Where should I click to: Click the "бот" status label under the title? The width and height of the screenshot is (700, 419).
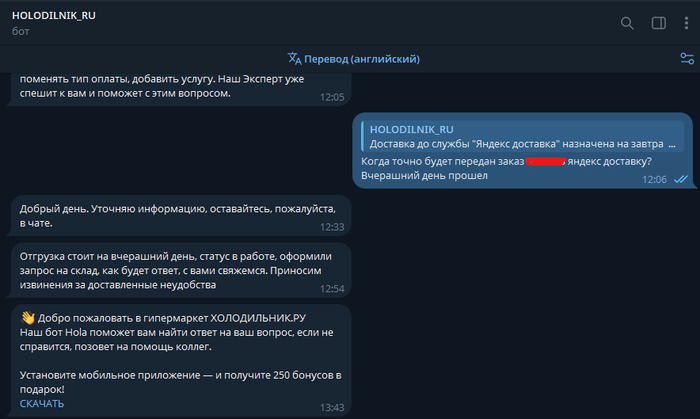pyautogui.click(x=21, y=32)
